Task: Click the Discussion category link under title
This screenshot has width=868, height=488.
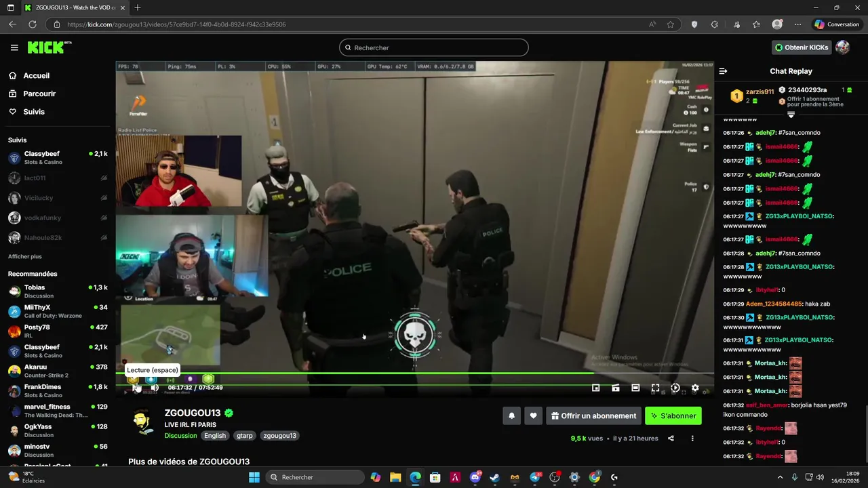Action: pyautogui.click(x=180, y=436)
